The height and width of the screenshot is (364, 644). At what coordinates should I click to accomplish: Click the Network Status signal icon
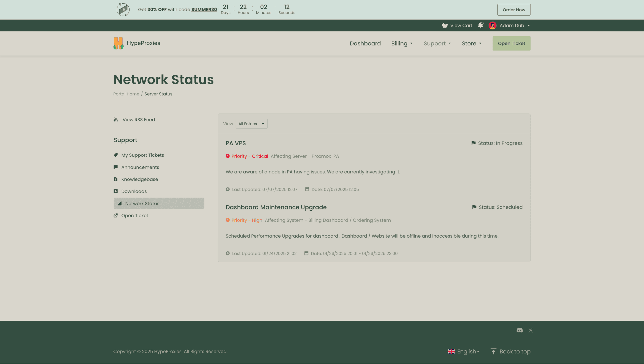[x=120, y=203]
